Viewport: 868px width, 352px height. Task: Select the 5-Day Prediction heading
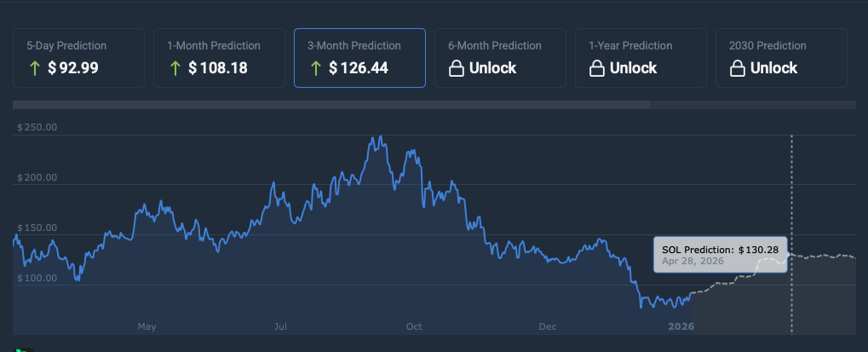66,46
